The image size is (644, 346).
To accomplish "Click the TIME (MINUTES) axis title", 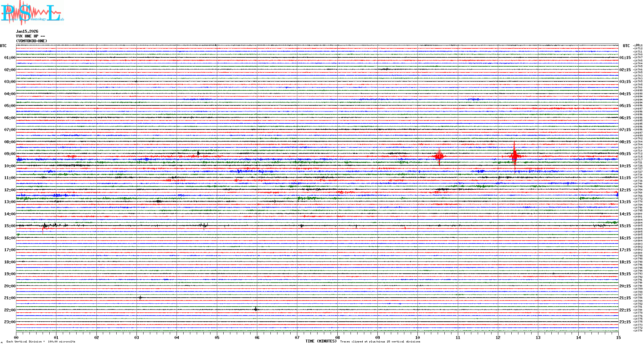I will pos(321,341).
